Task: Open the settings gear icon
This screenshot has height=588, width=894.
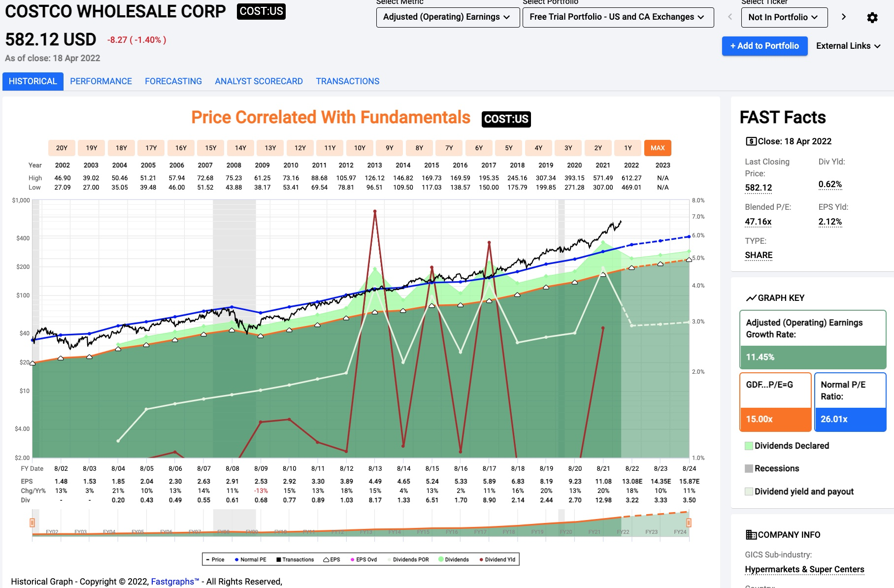Action: click(x=872, y=18)
